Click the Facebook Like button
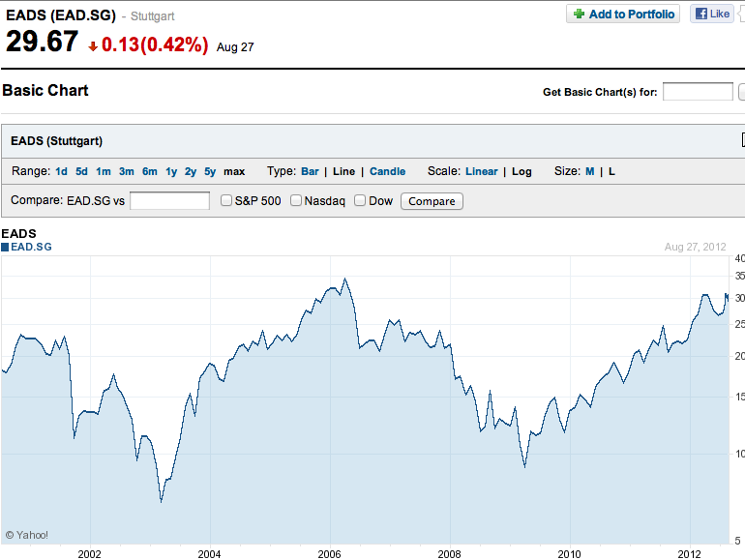 point(712,14)
